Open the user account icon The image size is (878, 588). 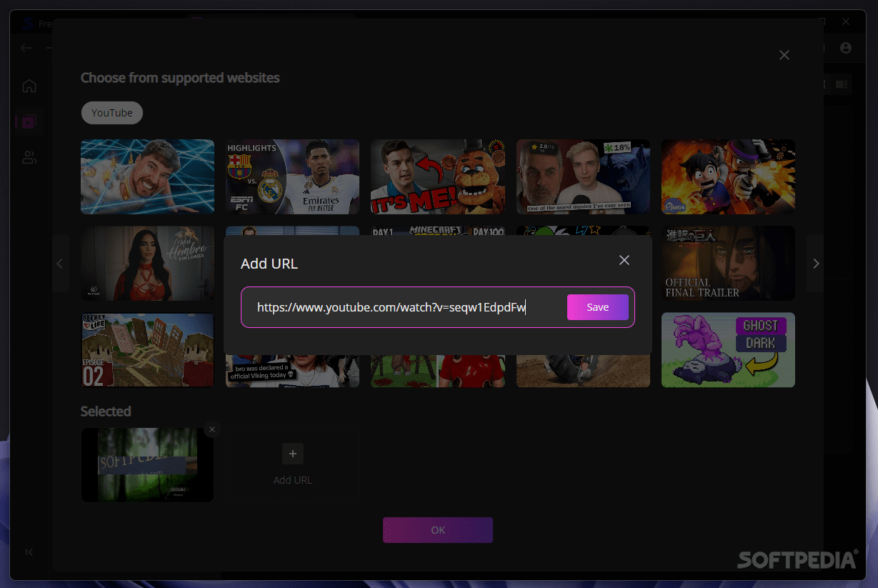[846, 48]
